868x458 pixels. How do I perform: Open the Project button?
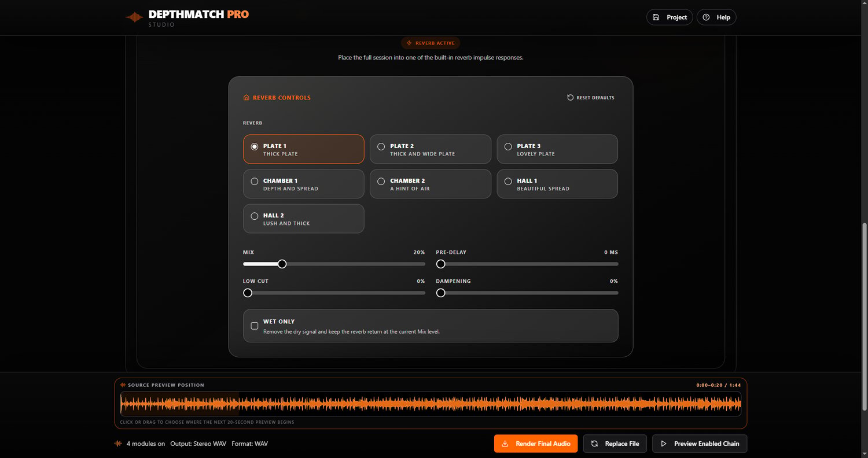pyautogui.click(x=670, y=17)
